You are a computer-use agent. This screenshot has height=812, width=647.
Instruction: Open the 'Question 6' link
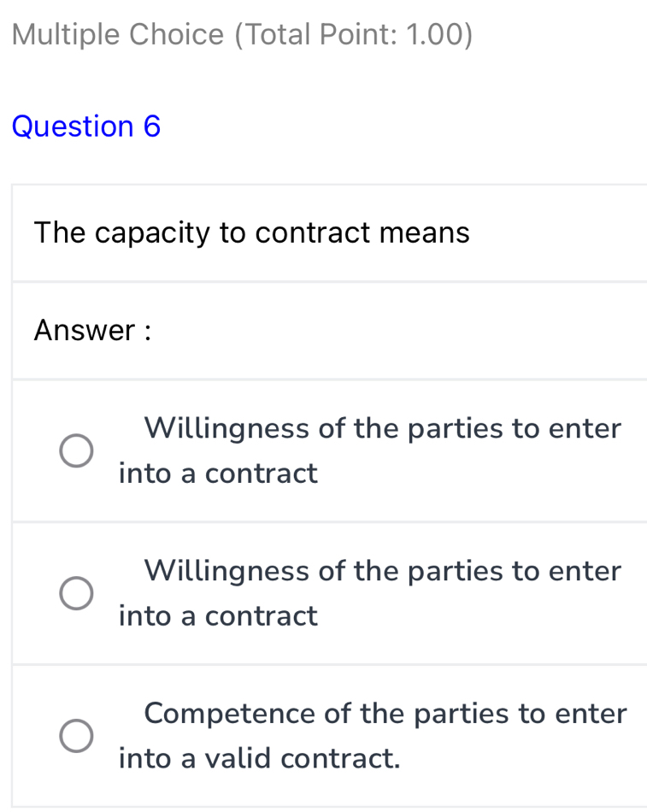[x=86, y=126]
